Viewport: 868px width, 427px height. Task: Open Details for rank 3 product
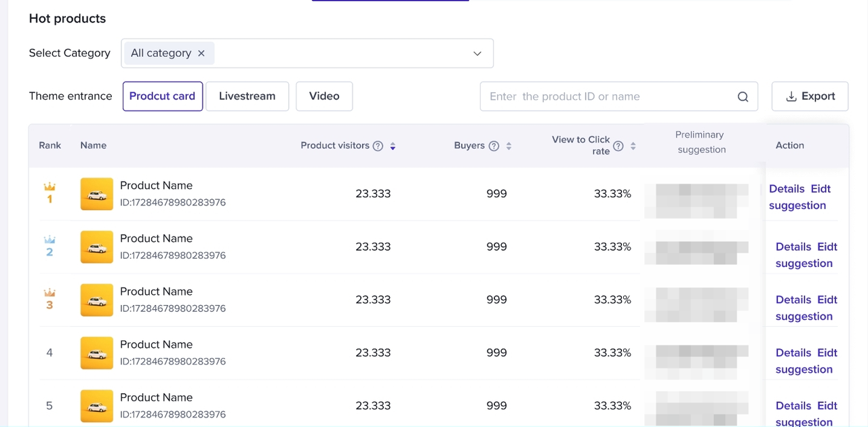pos(793,300)
